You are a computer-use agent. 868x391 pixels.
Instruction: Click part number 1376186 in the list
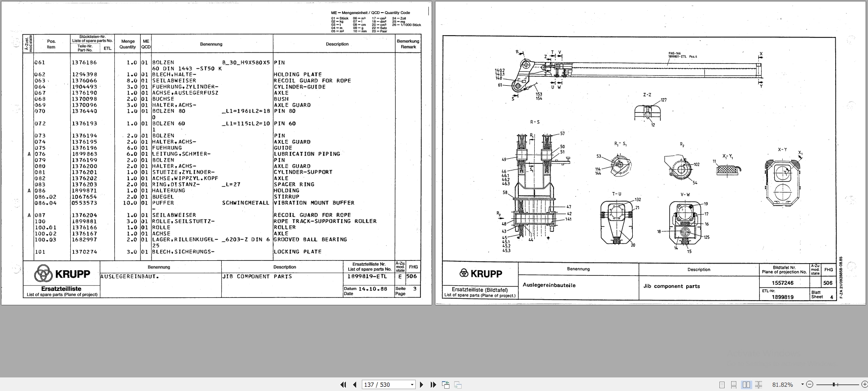tap(84, 62)
